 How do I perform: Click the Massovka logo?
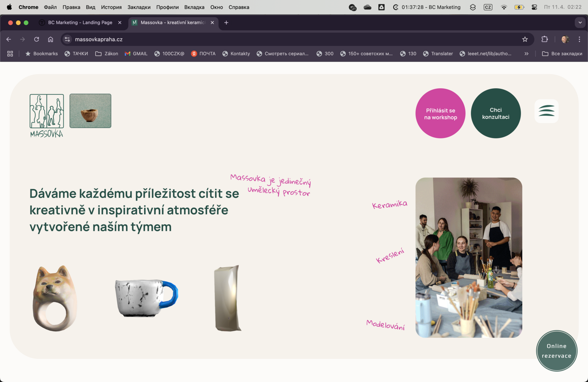pyautogui.click(x=47, y=116)
